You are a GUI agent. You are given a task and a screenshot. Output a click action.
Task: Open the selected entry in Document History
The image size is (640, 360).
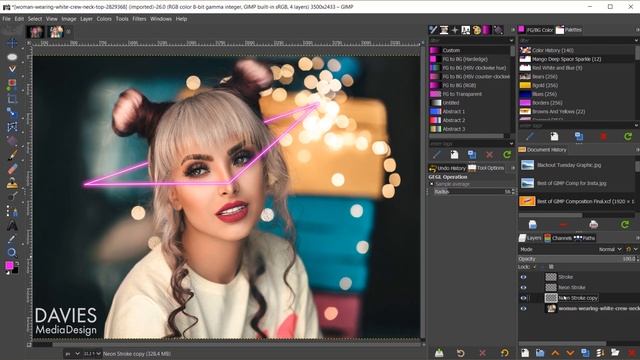[x=532, y=224]
